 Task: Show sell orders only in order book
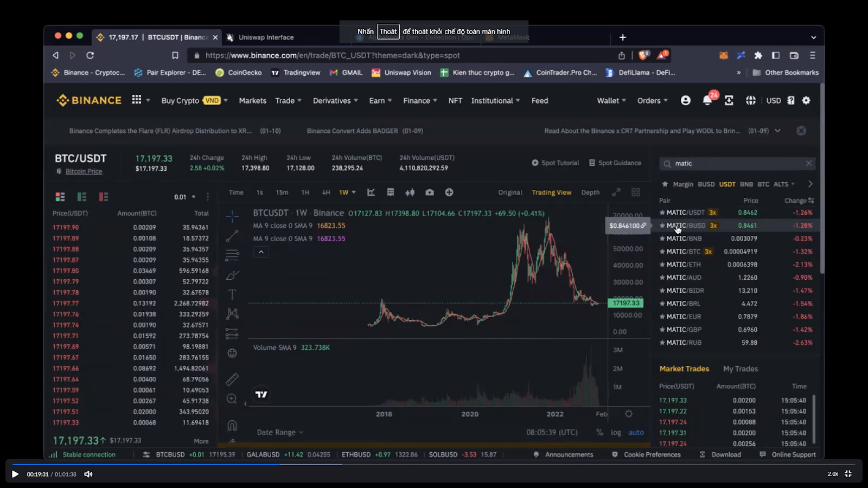click(104, 197)
